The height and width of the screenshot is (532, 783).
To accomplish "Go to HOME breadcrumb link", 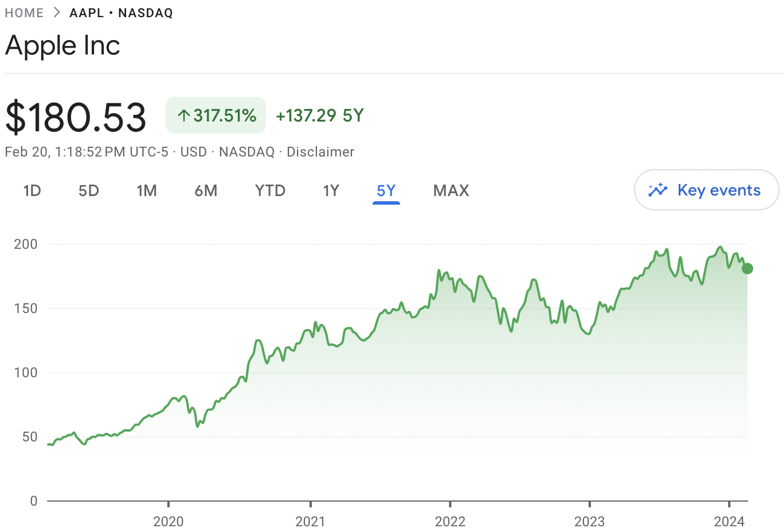I will tap(24, 13).
